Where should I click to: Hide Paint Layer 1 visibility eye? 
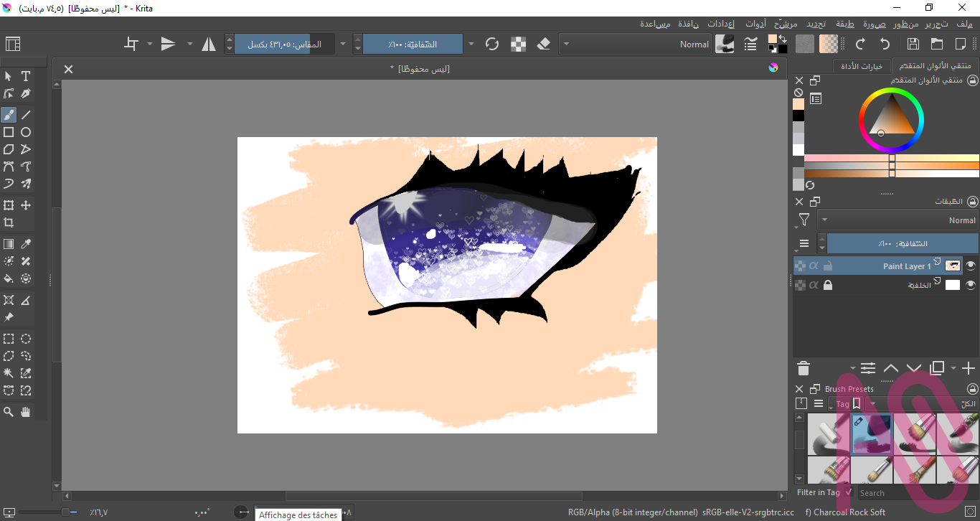[971, 266]
